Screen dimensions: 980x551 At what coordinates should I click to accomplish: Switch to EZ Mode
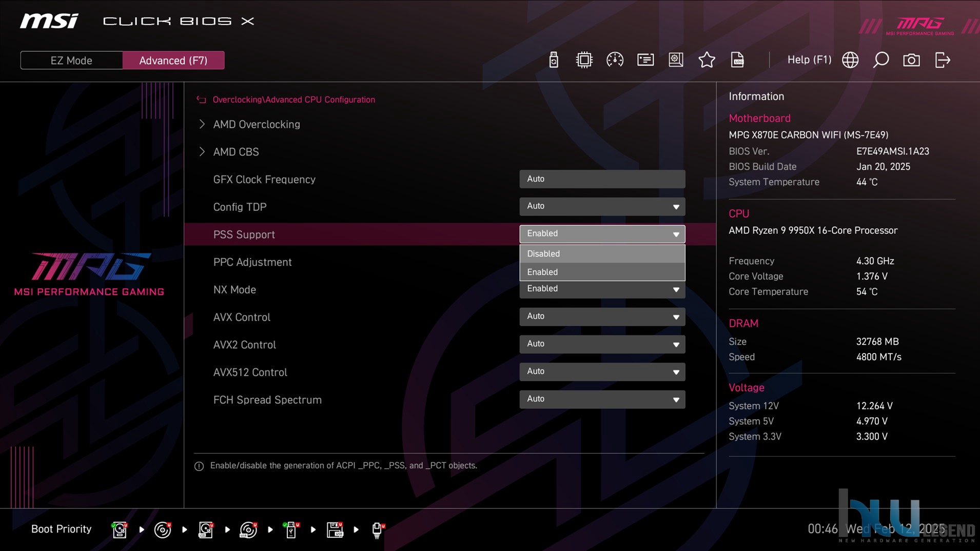[71, 61]
